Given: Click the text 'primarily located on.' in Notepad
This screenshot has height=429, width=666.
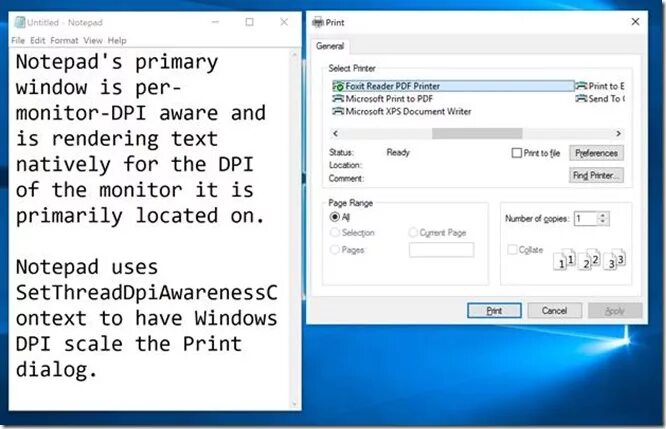Looking at the screenshot, I should pyautogui.click(x=140, y=216).
